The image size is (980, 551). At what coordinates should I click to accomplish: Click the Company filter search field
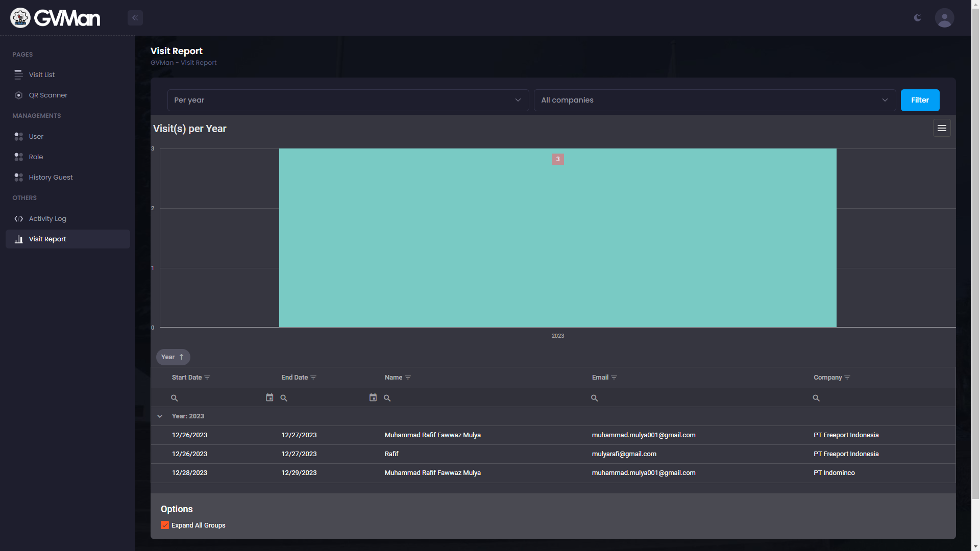tap(882, 398)
